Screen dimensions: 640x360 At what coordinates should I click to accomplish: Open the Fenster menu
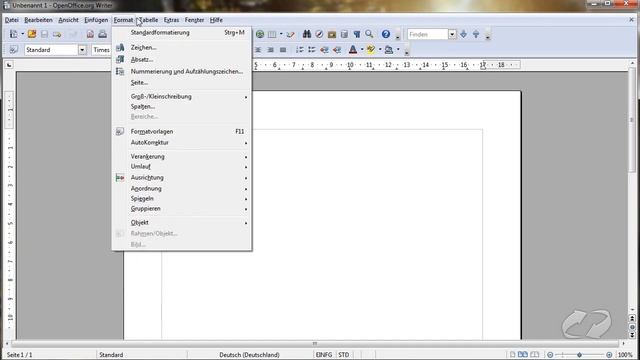coord(194,20)
